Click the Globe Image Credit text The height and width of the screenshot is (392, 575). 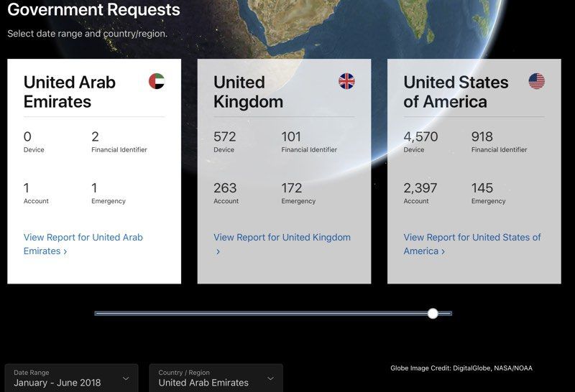click(461, 368)
